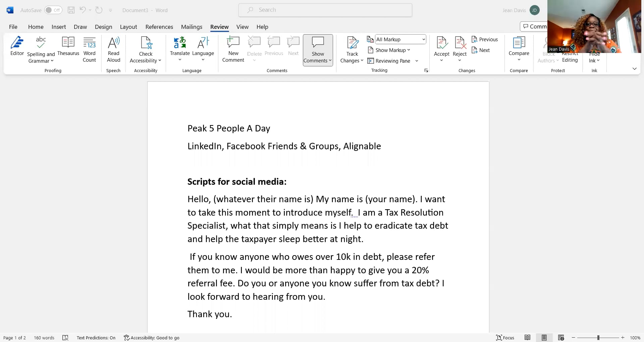Image resolution: width=644 pixels, height=342 pixels.
Task: Insert a New Comment
Action: [233, 50]
